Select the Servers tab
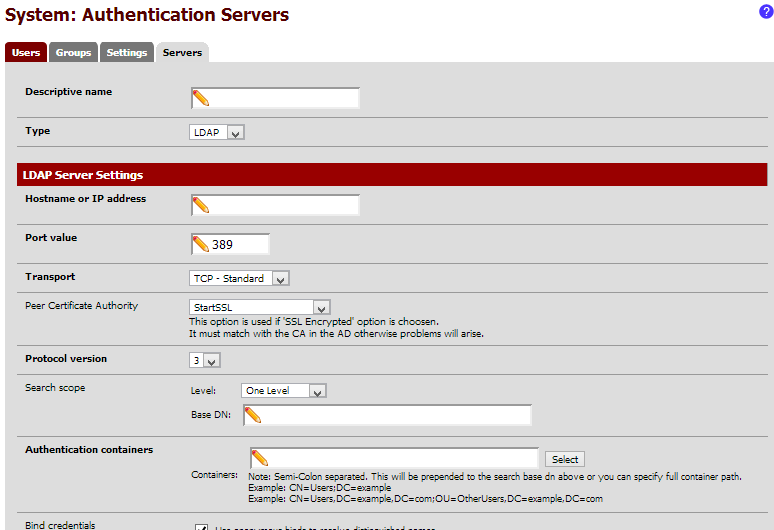Screen dimensions: 774x530 click(x=182, y=52)
